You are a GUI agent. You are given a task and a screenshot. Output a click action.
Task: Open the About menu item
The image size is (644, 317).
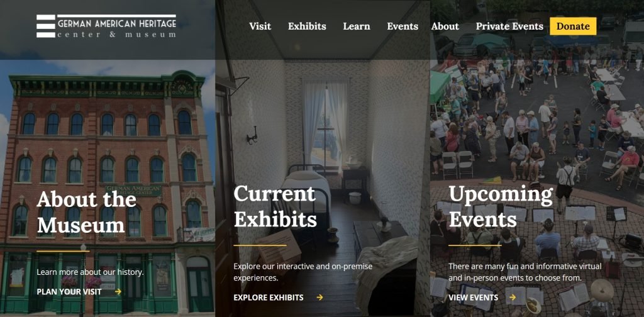(445, 26)
